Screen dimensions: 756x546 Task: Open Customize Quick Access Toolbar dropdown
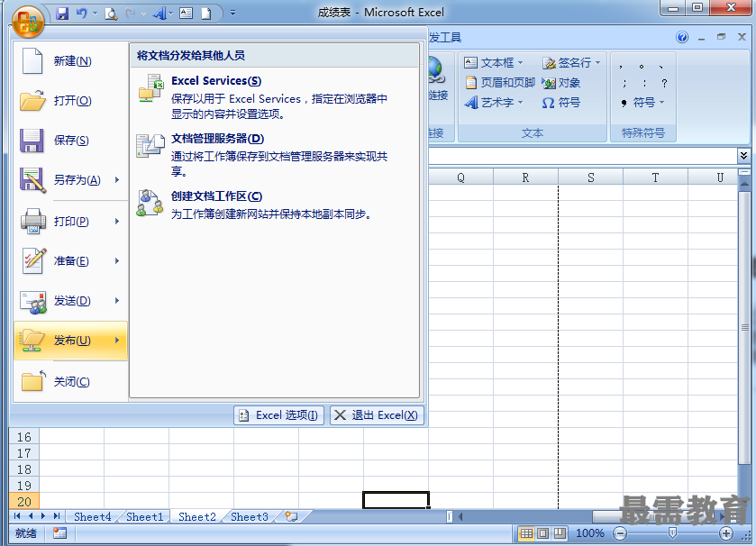pyautogui.click(x=232, y=14)
